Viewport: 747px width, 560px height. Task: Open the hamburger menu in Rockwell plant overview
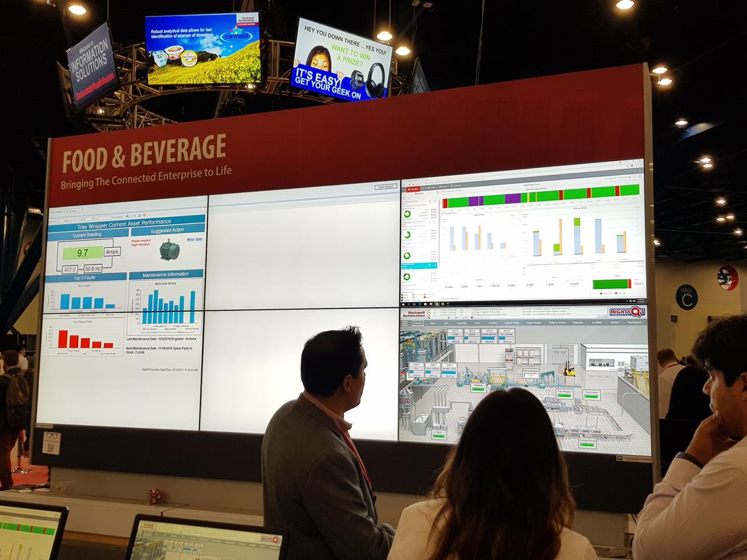(x=405, y=323)
